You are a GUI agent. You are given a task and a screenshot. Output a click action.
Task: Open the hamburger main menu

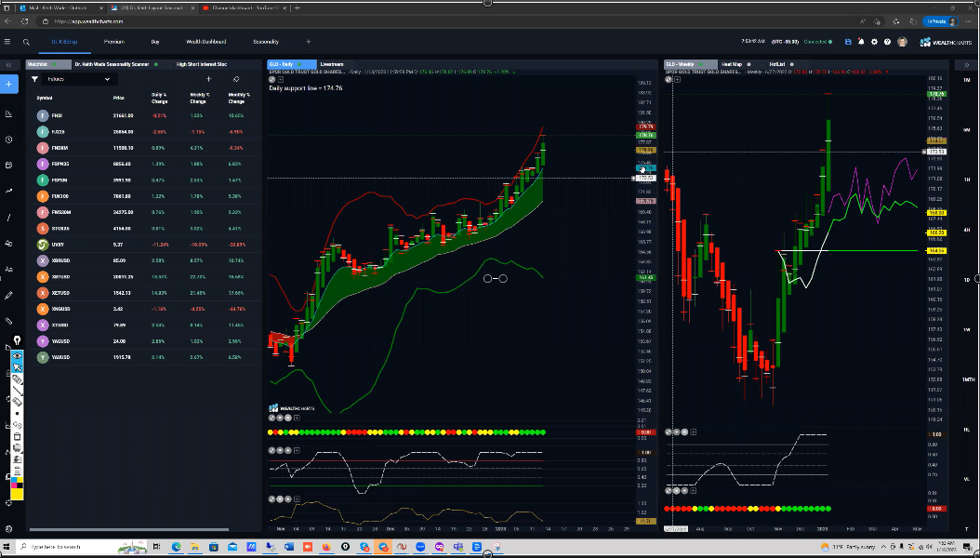coord(7,42)
